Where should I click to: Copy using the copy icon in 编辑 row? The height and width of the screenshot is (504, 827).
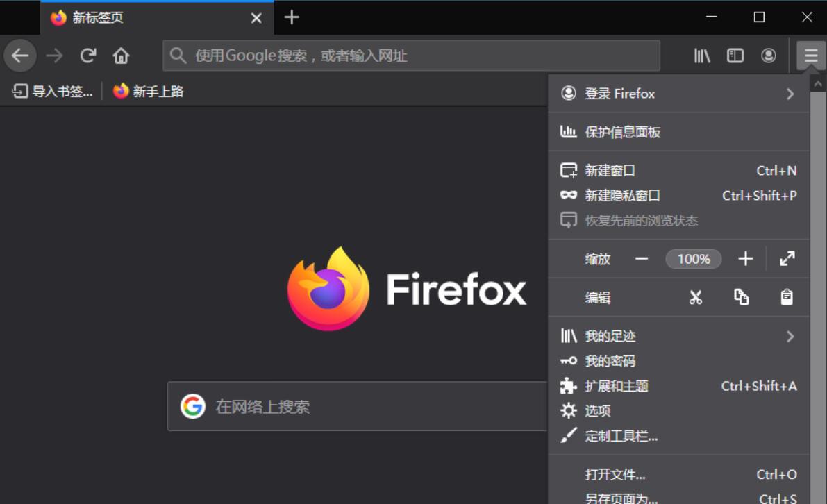pyautogui.click(x=741, y=297)
